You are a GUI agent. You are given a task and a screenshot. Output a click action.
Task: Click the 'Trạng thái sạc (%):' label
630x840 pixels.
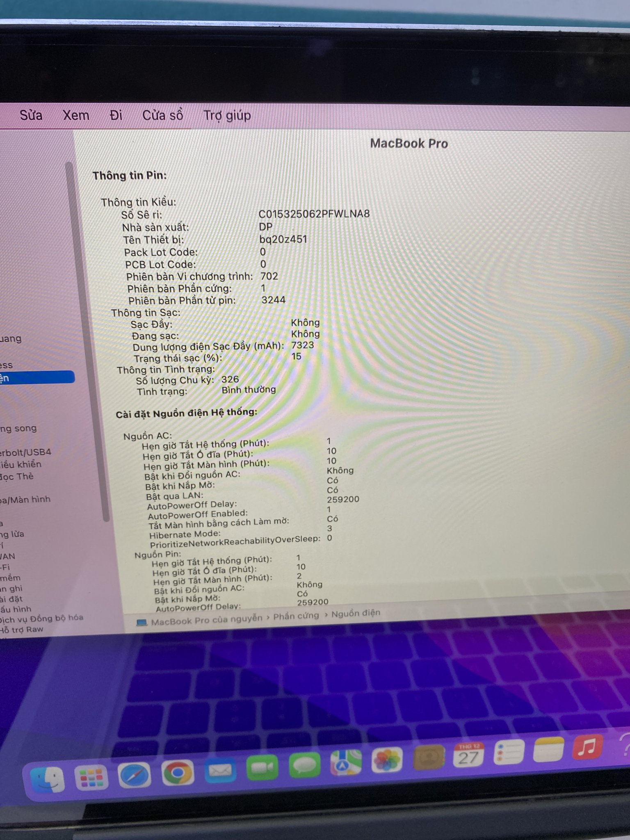point(178,358)
